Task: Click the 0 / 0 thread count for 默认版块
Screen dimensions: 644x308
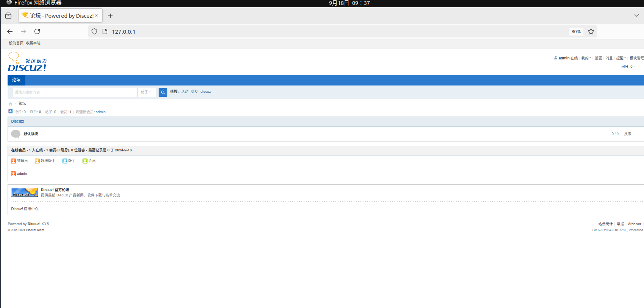Action: pyautogui.click(x=615, y=134)
